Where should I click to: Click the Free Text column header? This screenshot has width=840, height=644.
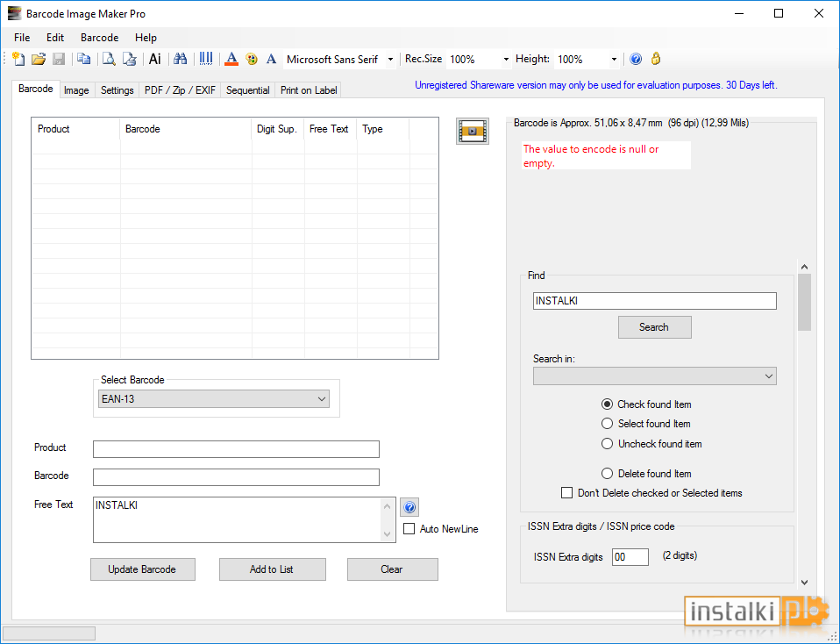click(330, 129)
